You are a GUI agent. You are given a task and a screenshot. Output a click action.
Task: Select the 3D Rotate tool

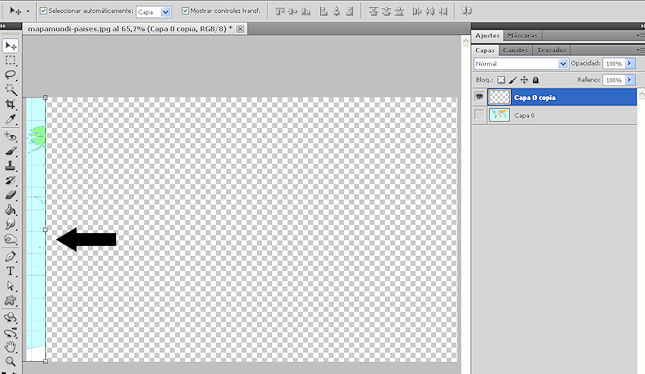(10, 317)
